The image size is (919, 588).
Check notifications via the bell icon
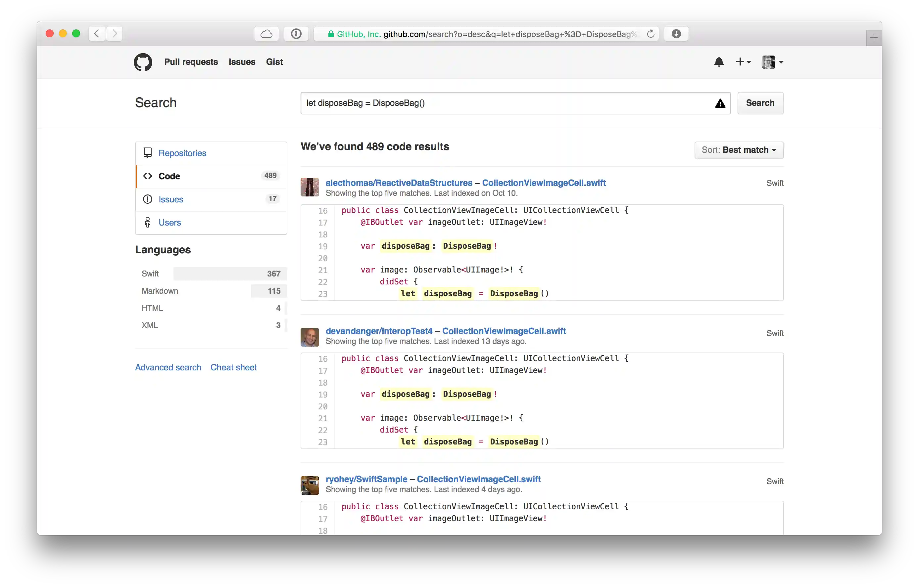tap(719, 62)
